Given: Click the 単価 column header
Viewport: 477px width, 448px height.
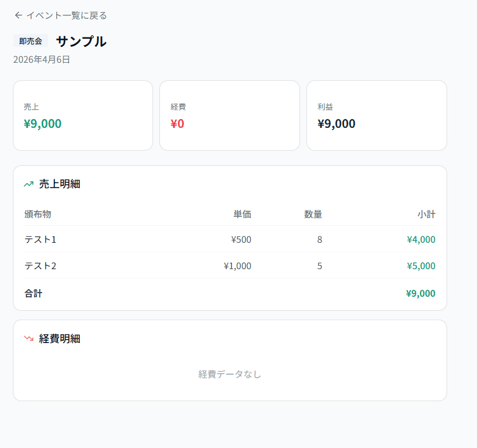Looking at the screenshot, I should 242,214.
